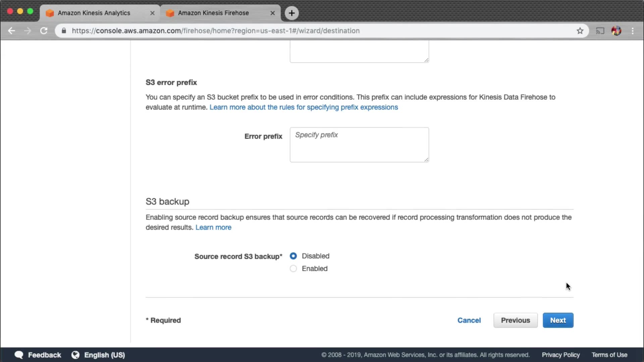This screenshot has width=644, height=362.
Task: Click the Next button
Action: [x=558, y=320]
